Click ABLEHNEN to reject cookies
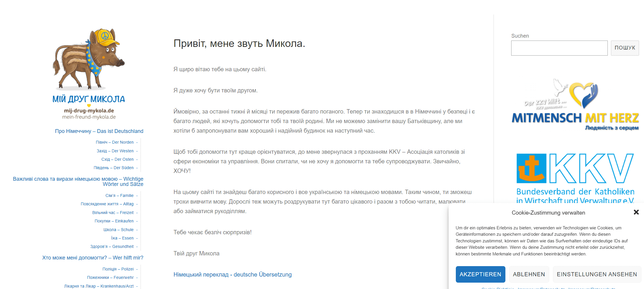Viewport: 644px width, 289px height. click(529, 274)
